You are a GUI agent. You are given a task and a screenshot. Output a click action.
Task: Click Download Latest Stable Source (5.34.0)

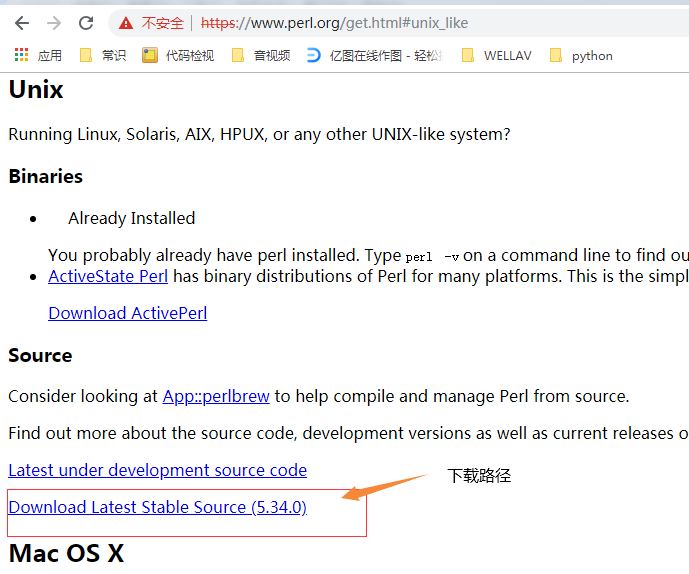pos(157,507)
